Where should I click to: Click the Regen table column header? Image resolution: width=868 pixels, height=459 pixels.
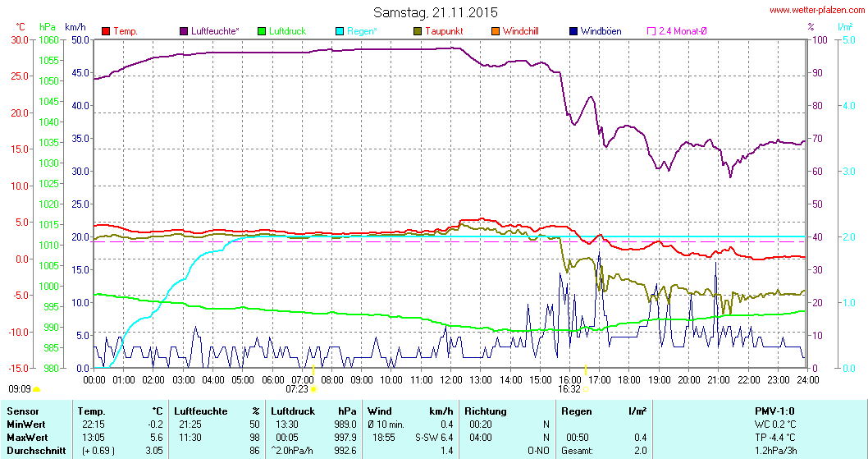(x=576, y=411)
